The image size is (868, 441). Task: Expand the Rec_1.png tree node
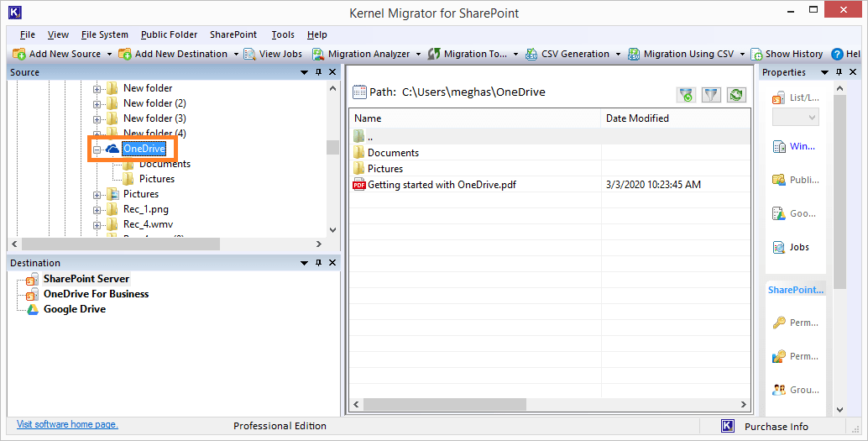[97, 210]
